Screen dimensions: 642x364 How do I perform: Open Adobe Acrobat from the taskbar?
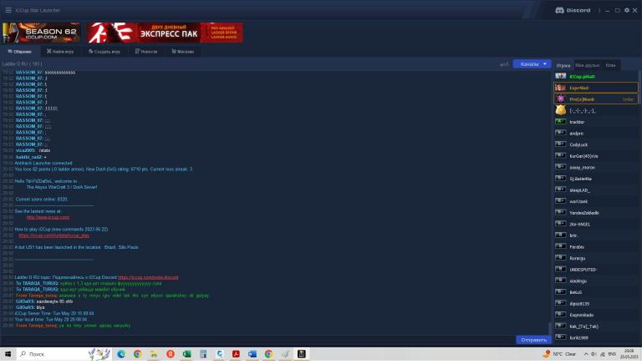click(236, 354)
